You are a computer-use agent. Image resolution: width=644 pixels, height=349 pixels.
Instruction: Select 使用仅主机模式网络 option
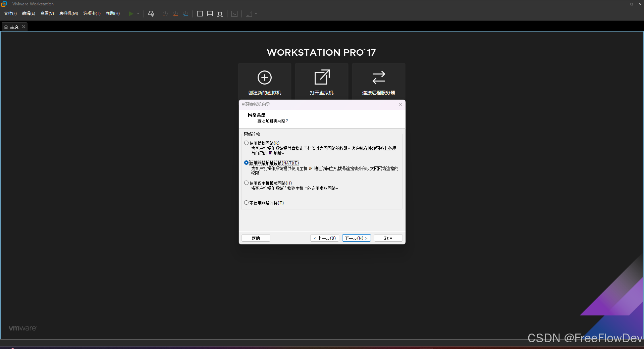[247, 183]
